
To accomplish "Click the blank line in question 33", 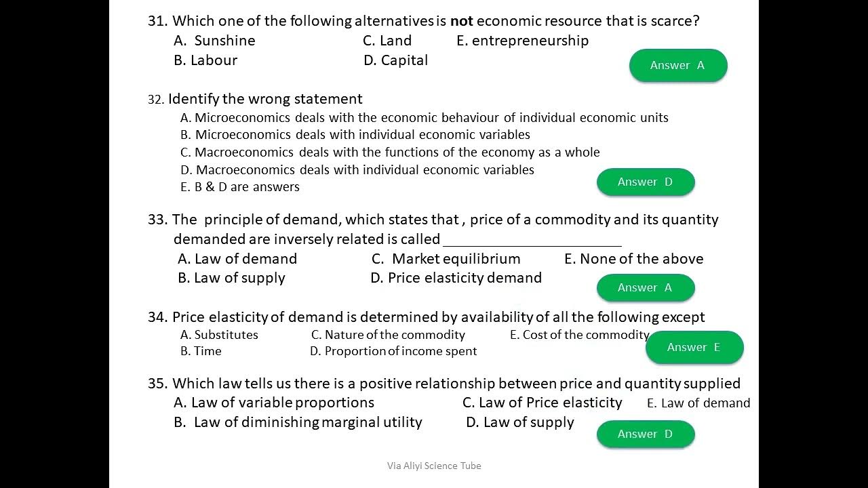I will click(532, 241).
